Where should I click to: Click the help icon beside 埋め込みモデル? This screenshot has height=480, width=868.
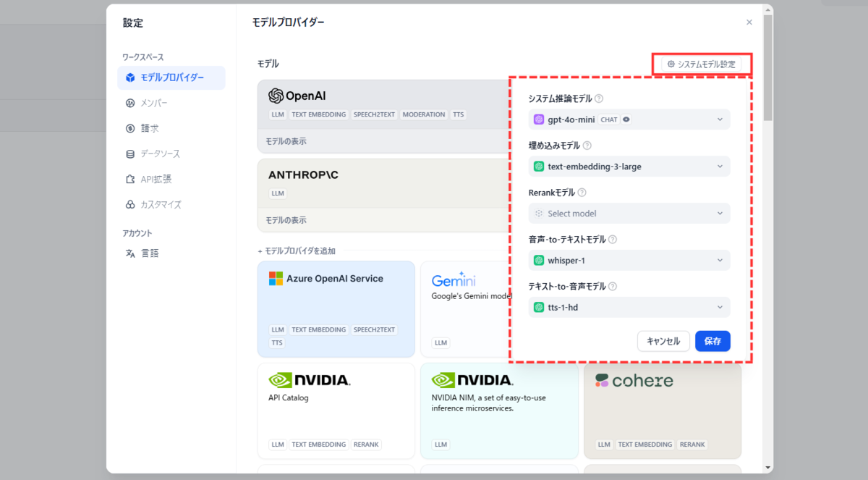[x=587, y=146]
